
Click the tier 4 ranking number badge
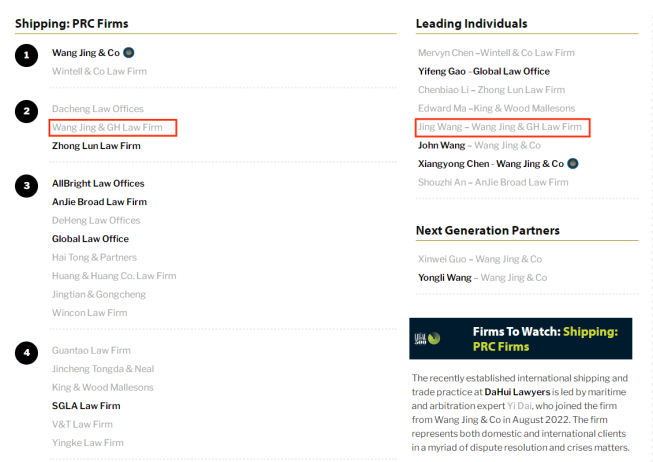[x=27, y=353]
